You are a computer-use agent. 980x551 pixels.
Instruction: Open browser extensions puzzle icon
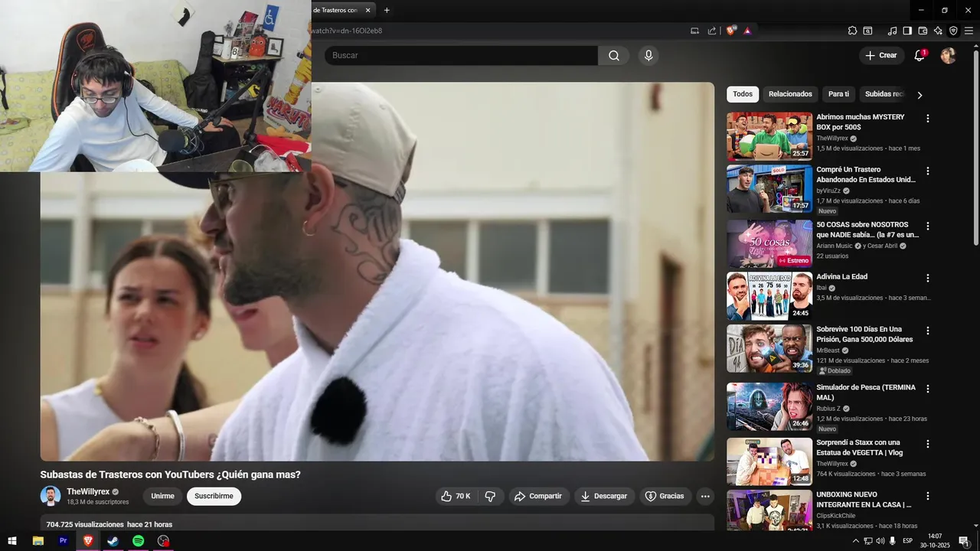coord(852,31)
